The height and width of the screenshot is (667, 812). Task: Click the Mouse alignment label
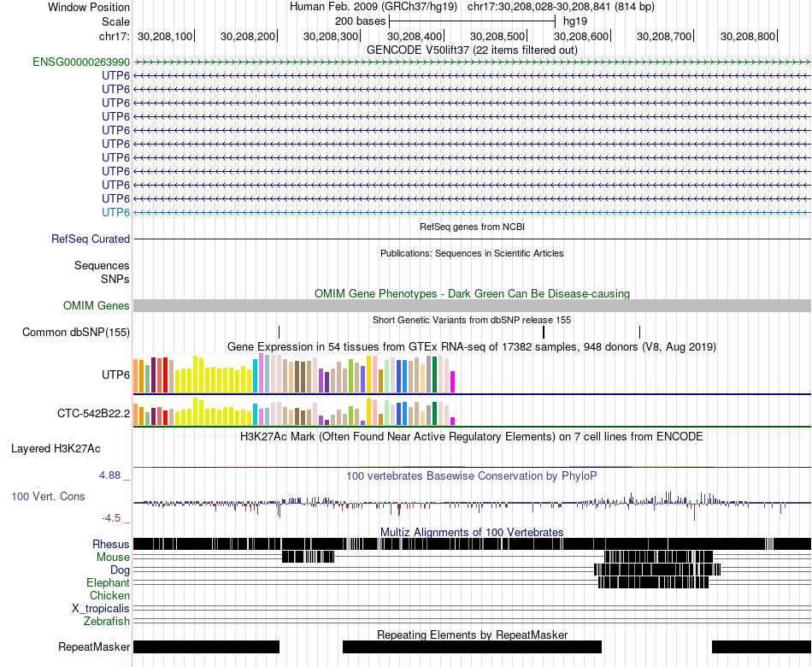pos(113,558)
